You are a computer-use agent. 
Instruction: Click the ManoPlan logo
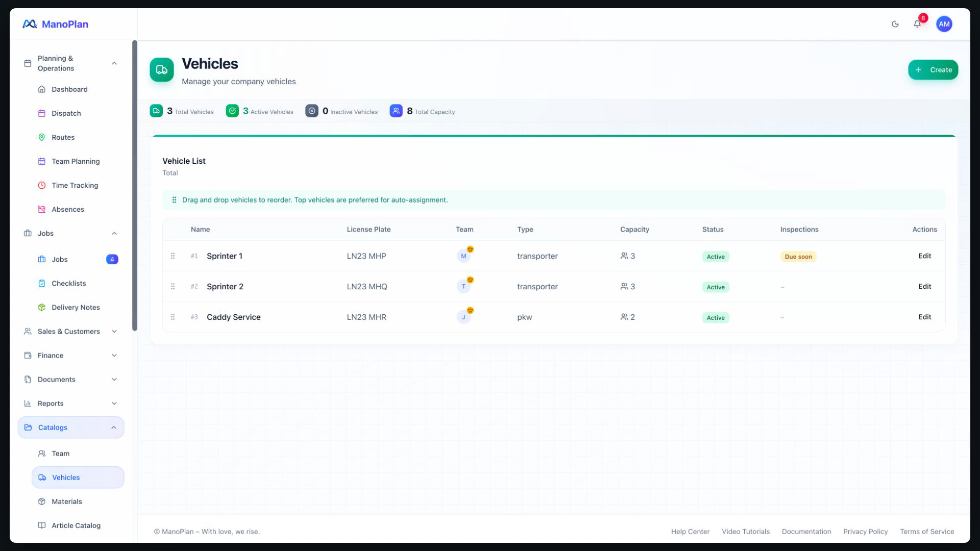pyautogui.click(x=55, y=24)
